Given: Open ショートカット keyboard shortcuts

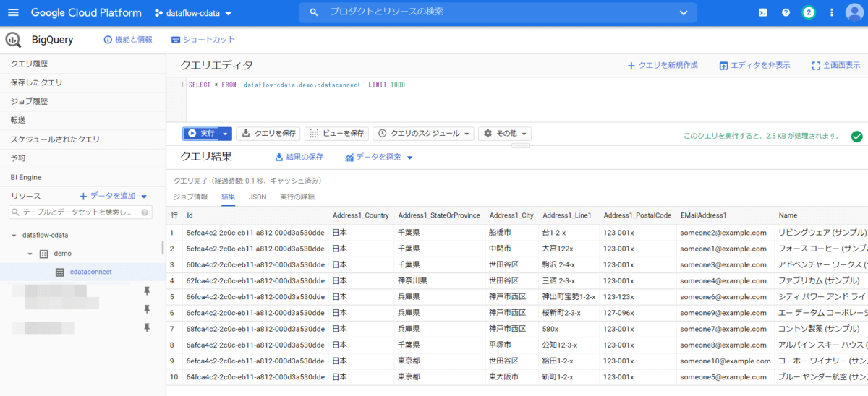Looking at the screenshot, I should click(203, 40).
